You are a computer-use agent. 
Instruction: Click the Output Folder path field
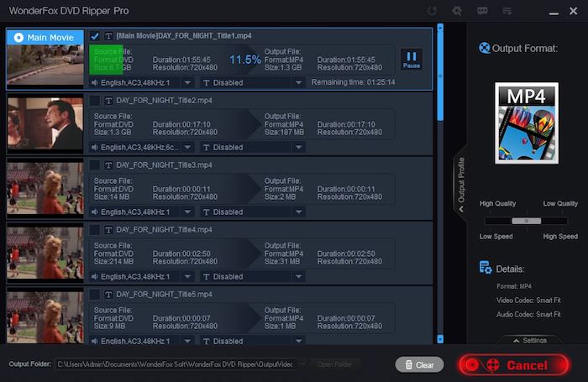point(176,364)
